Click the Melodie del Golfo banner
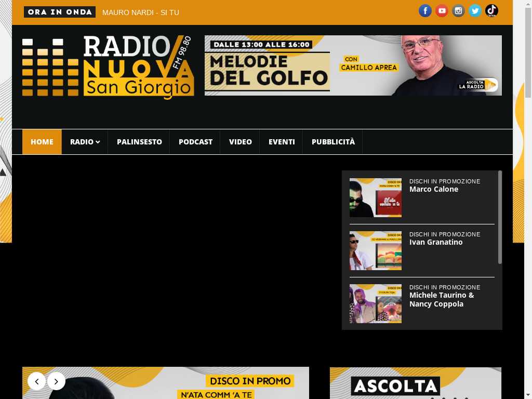Screen dimensions: 532x399 [353, 65]
